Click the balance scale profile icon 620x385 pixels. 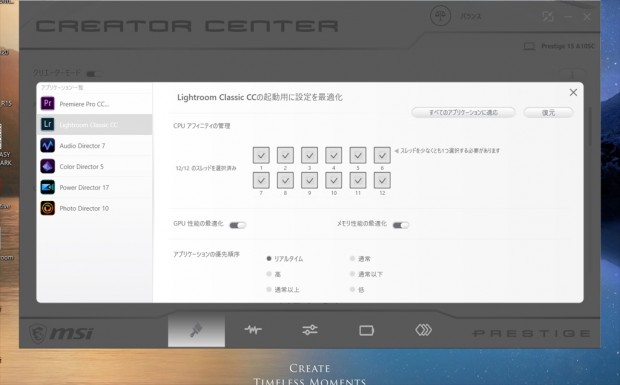440,16
